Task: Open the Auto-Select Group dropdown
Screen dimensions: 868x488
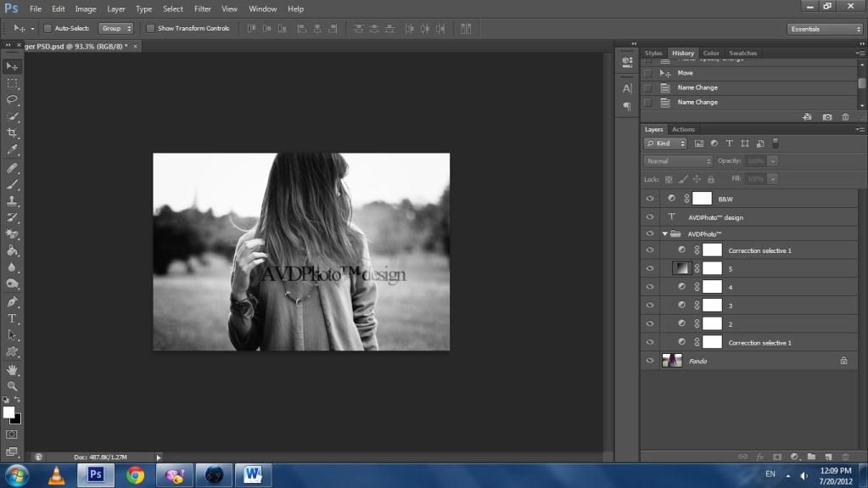Action: pos(115,28)
